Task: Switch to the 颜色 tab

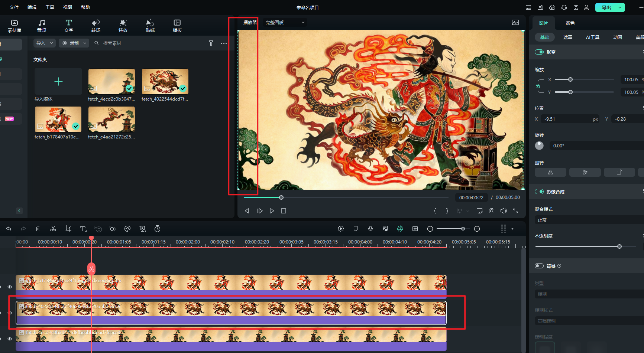Action: (x=570, y=23)
